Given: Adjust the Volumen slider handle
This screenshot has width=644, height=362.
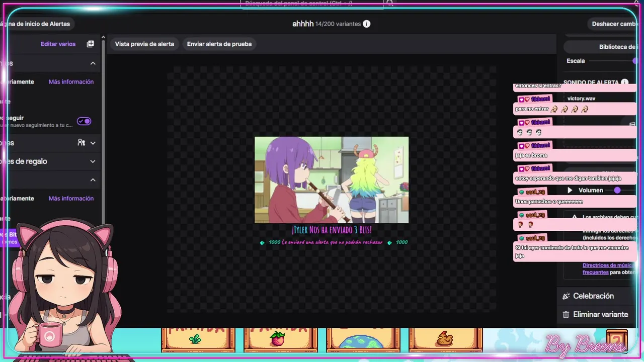Looking at the screenshot, I should click(x=617, y=190).
